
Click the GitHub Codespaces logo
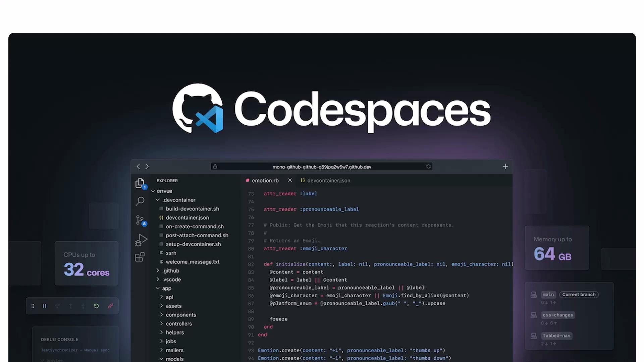click(x=198, y=108)
